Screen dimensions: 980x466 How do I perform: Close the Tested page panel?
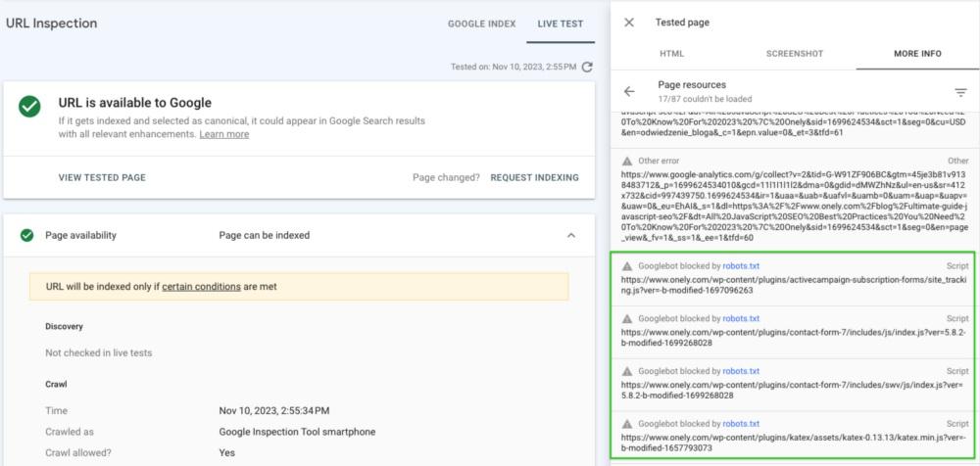629,23
